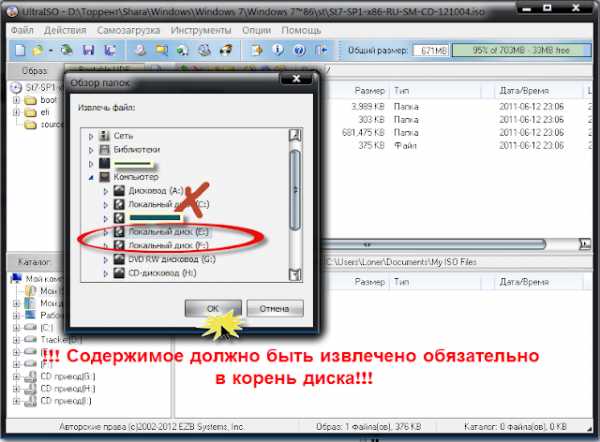
Task: Select Локальный диск (F:) in the dialog
Action: pos(168,245)
